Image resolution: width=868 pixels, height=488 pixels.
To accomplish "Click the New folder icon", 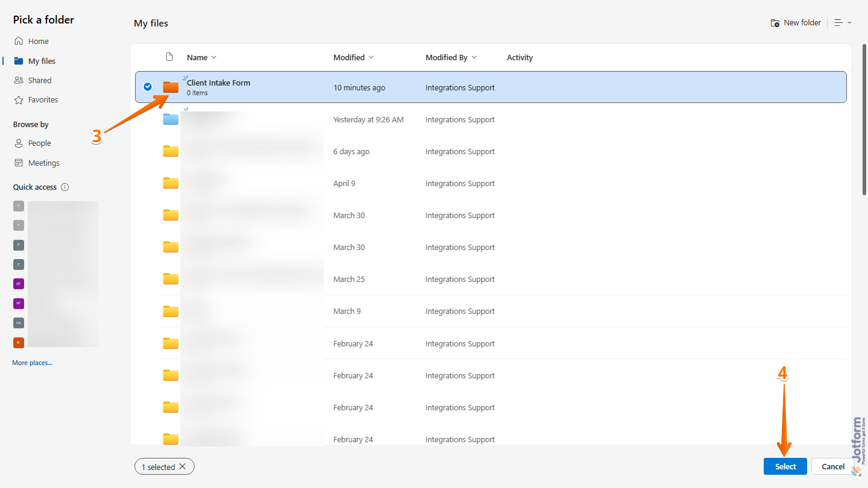I will pyautogui.click(x=775, y=22).
